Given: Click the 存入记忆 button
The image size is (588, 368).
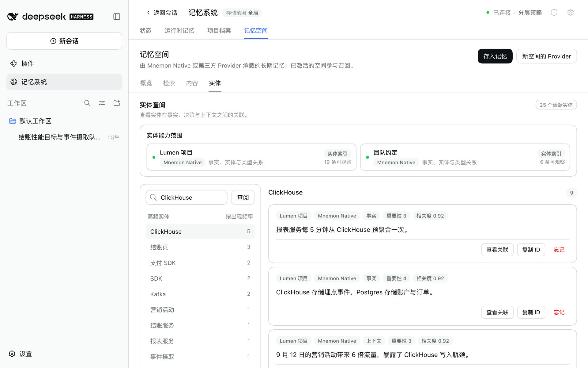Looking at the screenshot, I should point(495,56).
